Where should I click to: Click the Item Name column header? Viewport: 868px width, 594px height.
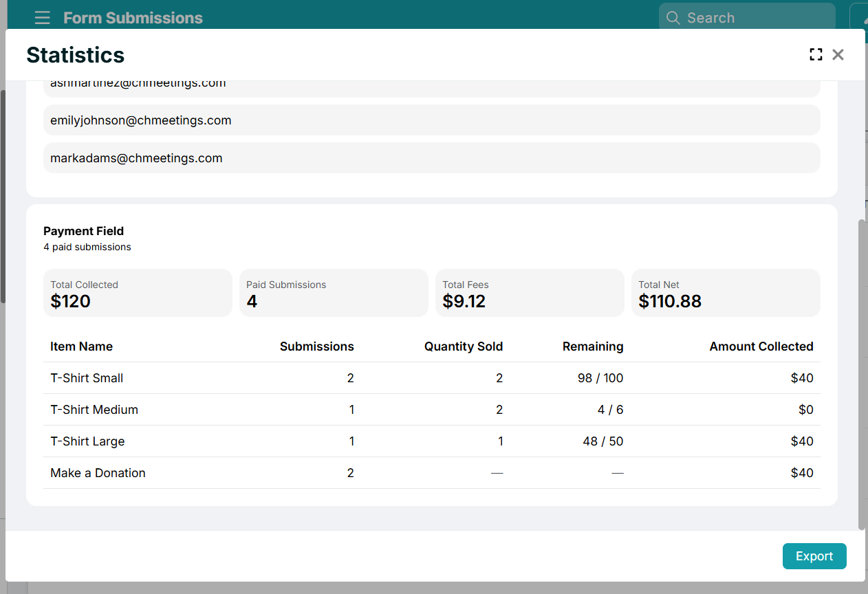pyautogui.click(x=81, y=346)
